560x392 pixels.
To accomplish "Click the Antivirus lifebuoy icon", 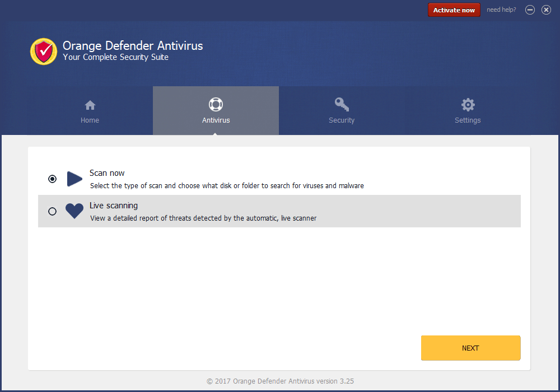I will (x=216, y=105).
